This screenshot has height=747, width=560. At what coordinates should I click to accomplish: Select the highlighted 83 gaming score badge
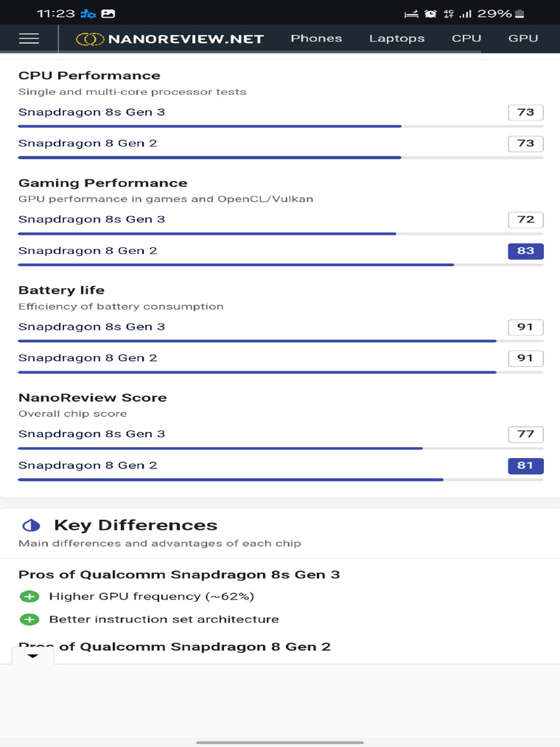[526, 251]
